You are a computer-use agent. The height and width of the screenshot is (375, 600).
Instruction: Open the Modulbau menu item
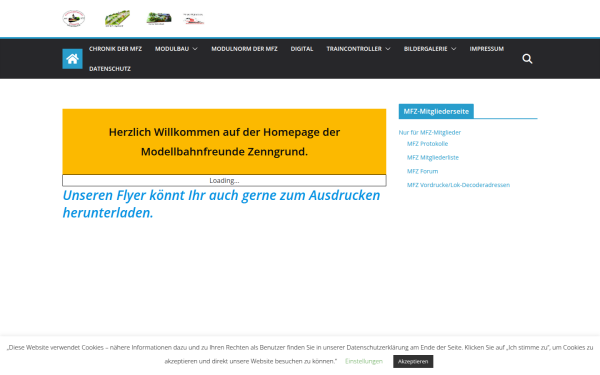[x=172, y=49]
